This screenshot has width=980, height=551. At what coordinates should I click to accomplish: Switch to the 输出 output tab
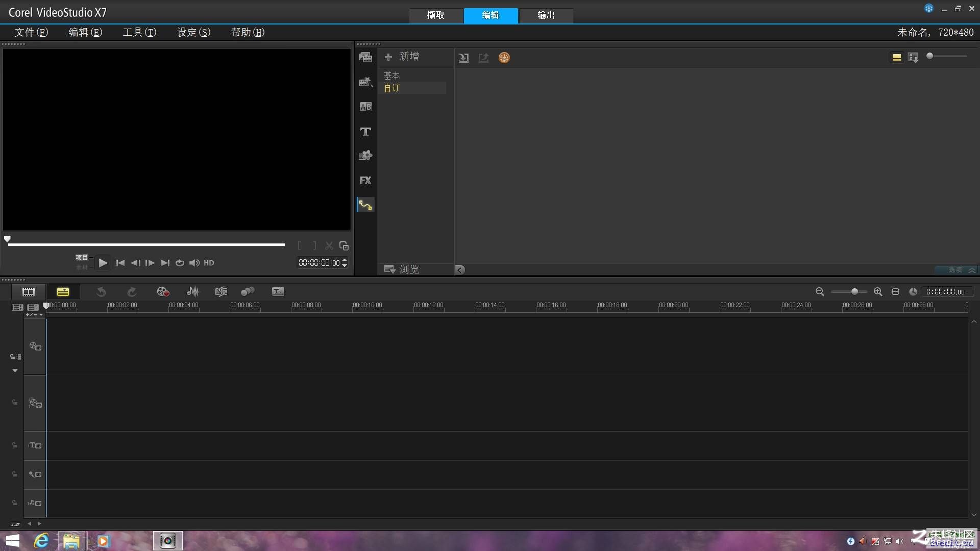pyautogui.click(x=546, y=15)
